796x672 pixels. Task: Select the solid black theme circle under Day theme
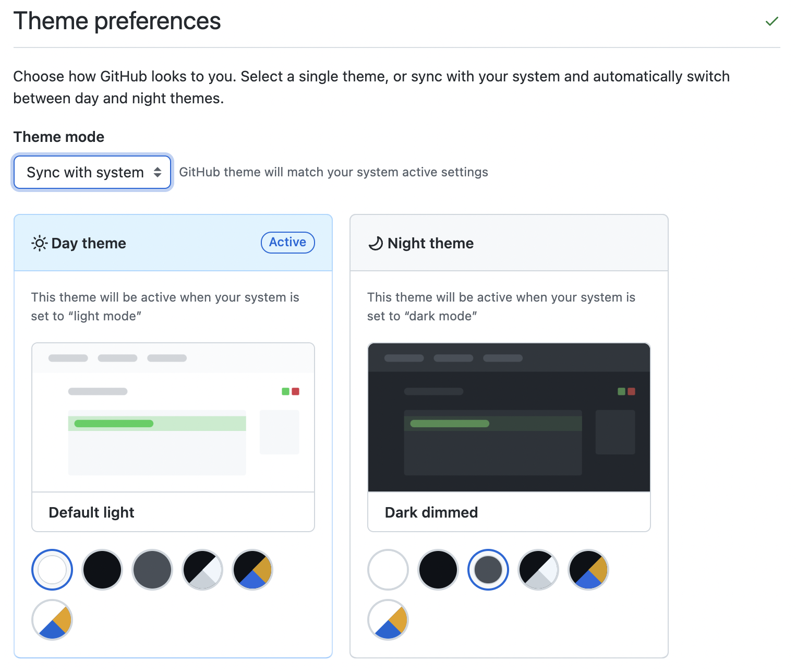click(x=102, y=570)
